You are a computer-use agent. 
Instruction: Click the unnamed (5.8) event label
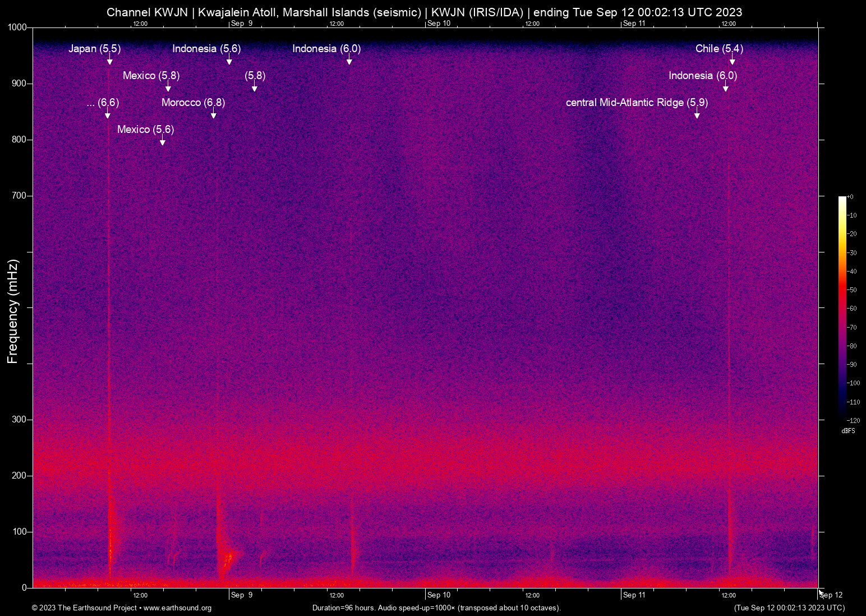(x=255, y=76)
